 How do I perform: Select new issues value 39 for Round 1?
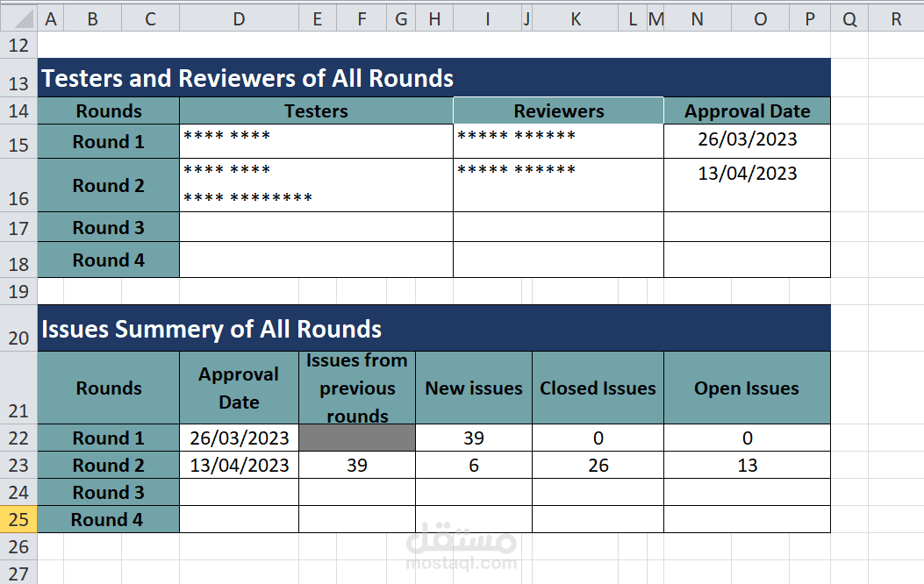(474, 438)
